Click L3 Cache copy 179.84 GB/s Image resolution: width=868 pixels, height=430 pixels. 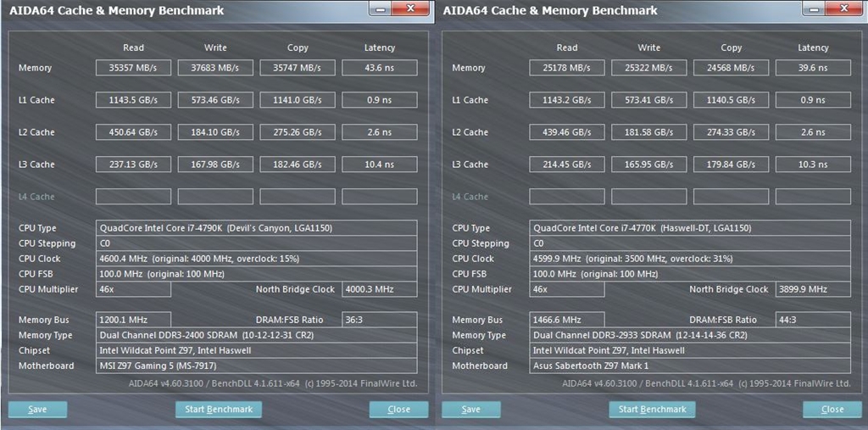point(731,164)
